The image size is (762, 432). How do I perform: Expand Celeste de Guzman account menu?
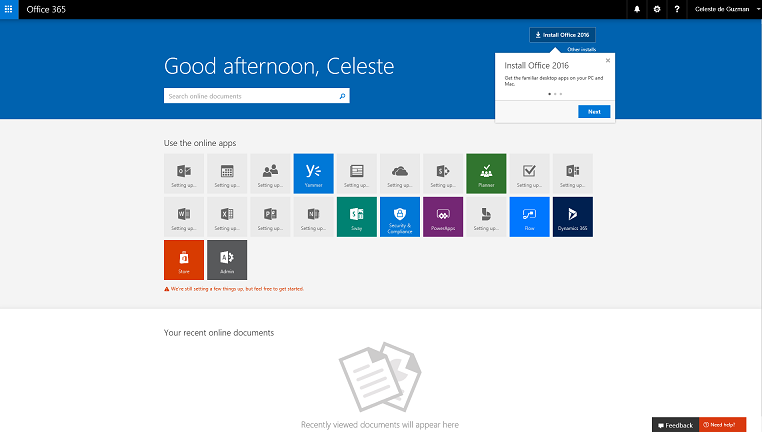click(x=725, y=9)
